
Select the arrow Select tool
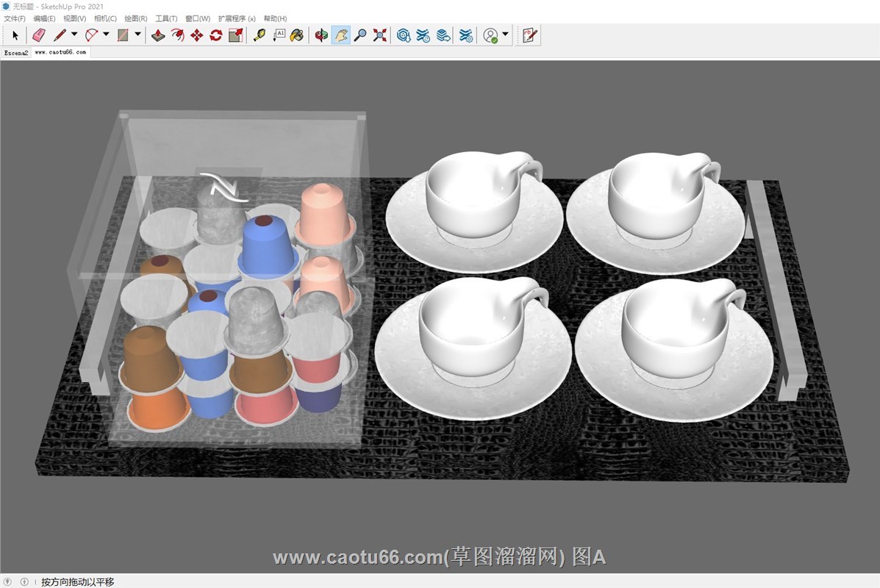click(15, 35)
